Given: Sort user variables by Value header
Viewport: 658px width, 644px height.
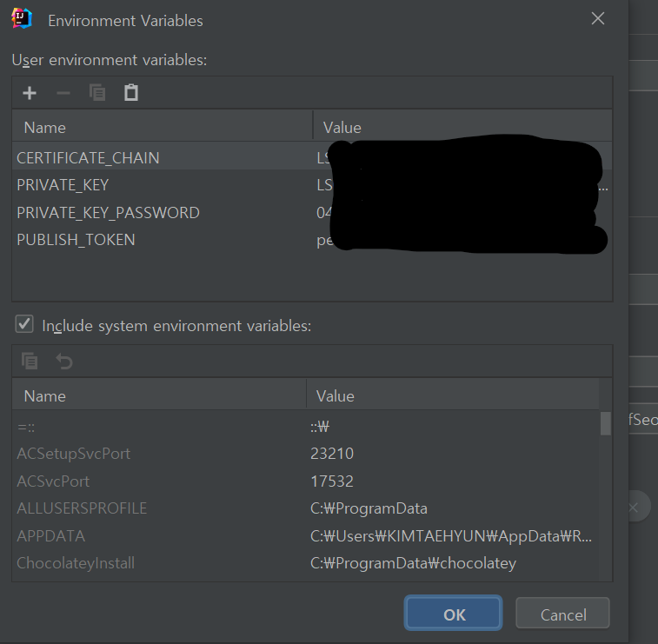Looking at the screenshot, I should (462, 127).
